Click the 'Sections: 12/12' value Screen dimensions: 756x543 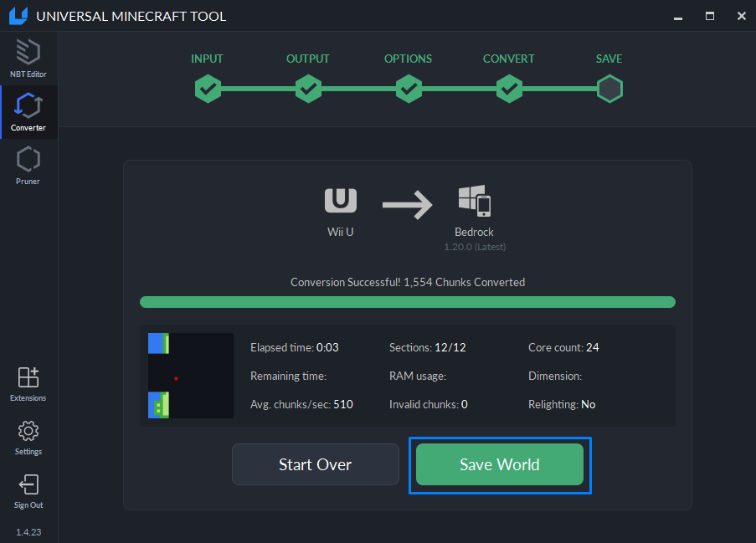427,347
